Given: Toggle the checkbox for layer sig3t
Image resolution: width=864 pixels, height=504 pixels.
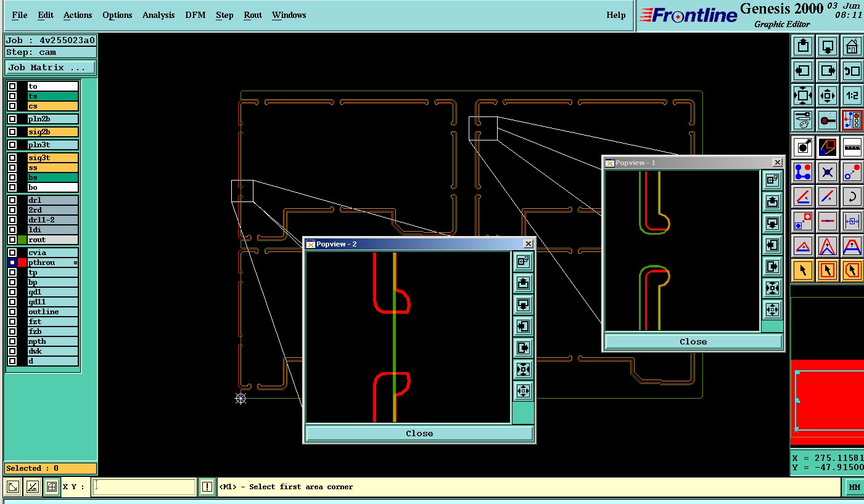Looking at the screenshot, I should 12,158.
